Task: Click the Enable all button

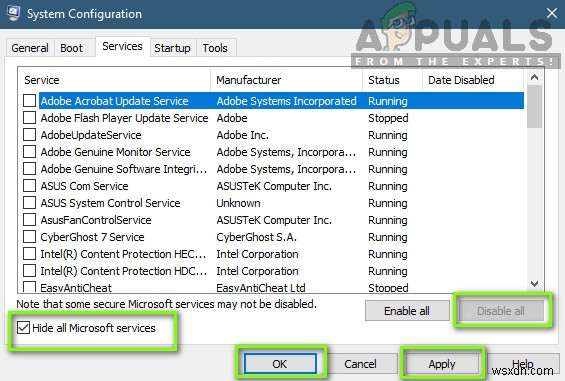Action: pyautogui.click(x=407, y=311)
